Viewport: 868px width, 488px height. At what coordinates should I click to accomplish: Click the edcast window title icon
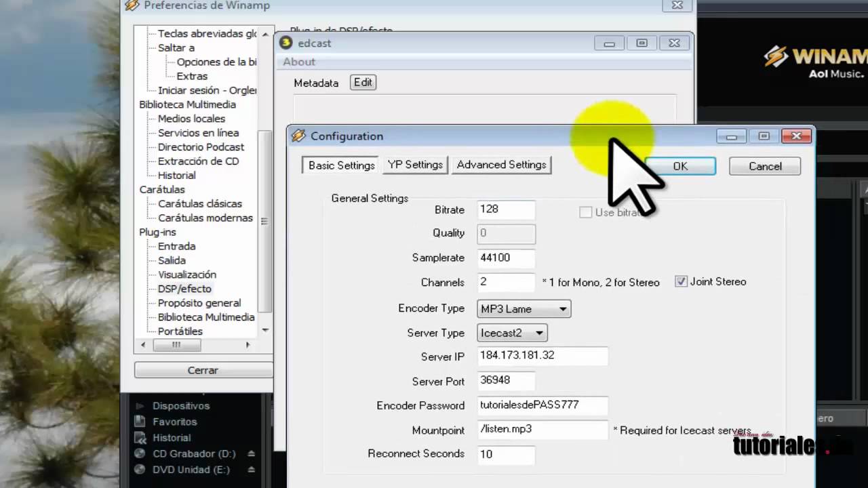coord(285,43)
